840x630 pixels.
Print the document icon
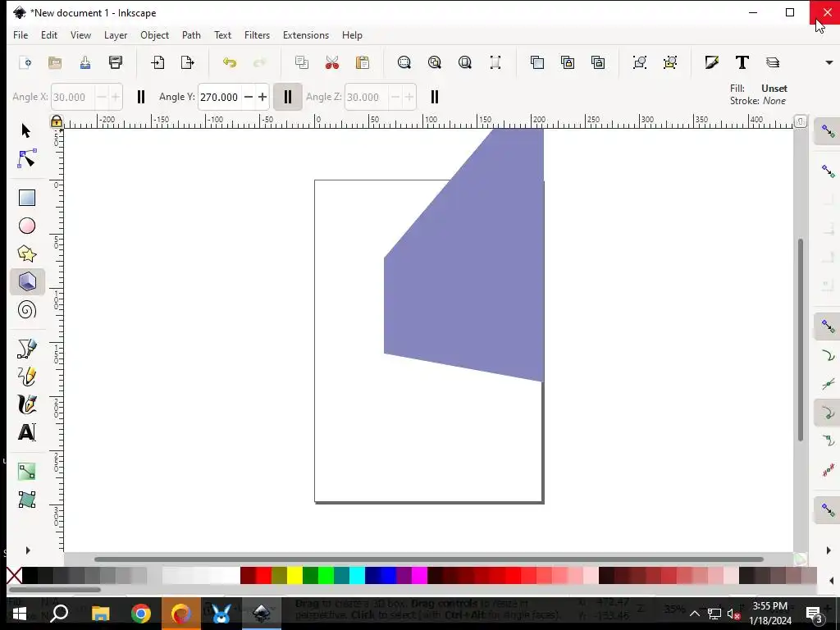tap(115, 62)
